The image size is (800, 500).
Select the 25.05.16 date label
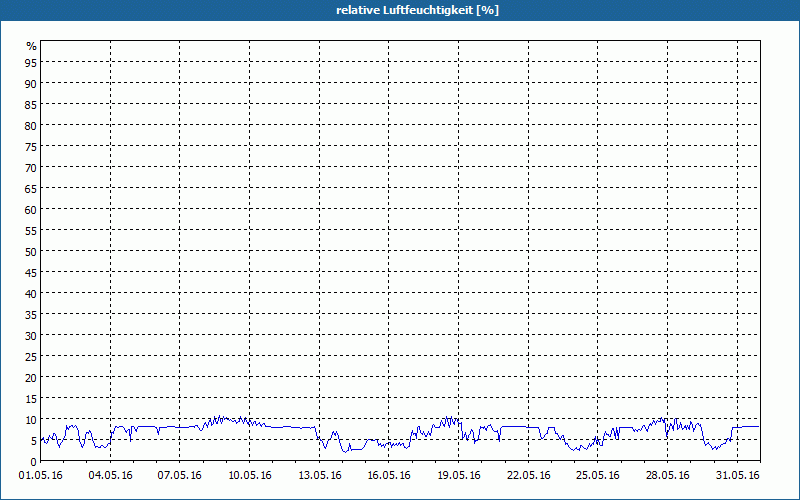tap(597, 475)
